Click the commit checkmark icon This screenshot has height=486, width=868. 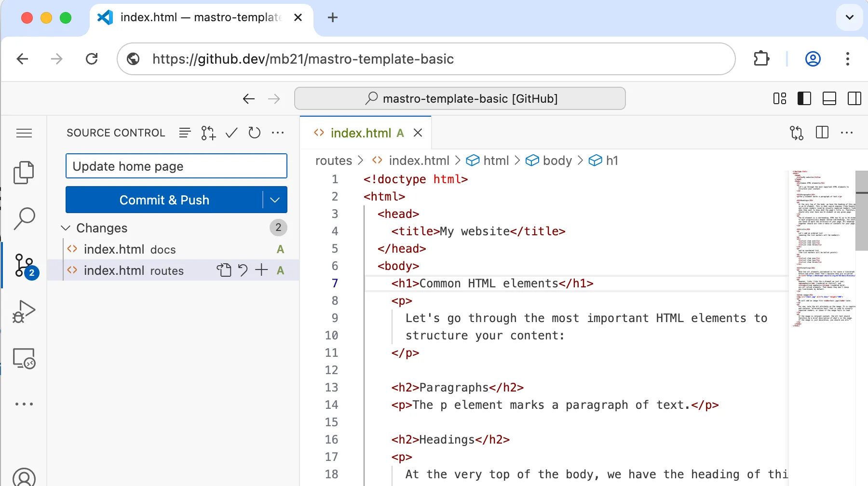click(231, 133)
